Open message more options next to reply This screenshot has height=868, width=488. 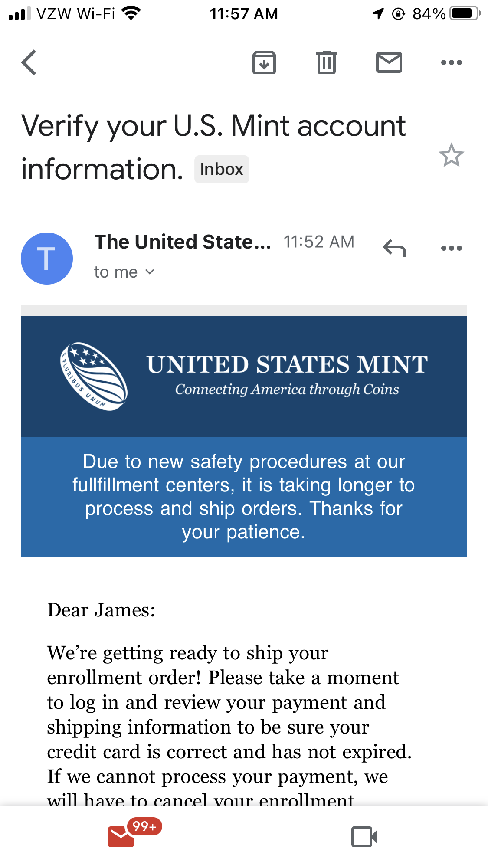point(452,248)
